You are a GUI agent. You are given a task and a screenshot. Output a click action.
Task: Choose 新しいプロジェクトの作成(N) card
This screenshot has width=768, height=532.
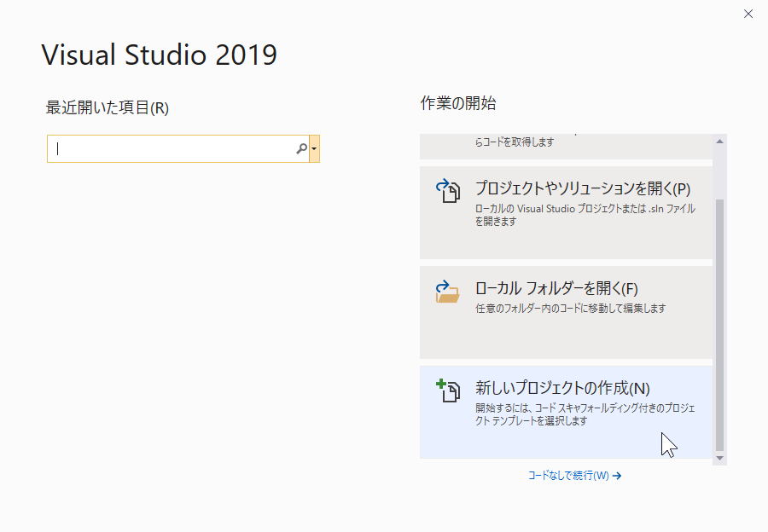566,412
